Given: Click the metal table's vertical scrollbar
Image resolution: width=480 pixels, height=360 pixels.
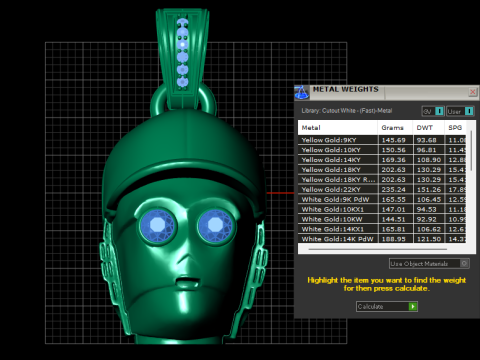Looking at the screenshot, I should pos(471,151).
